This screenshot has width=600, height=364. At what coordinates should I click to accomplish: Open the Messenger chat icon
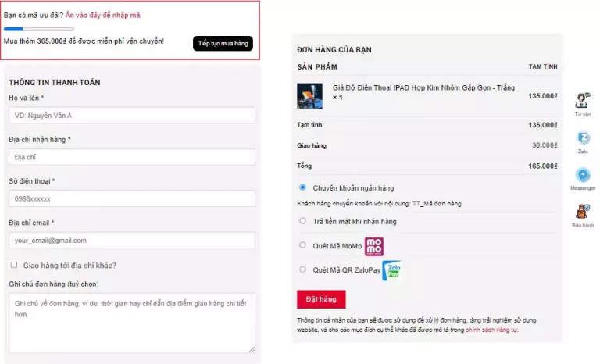(x=583, y=175)
